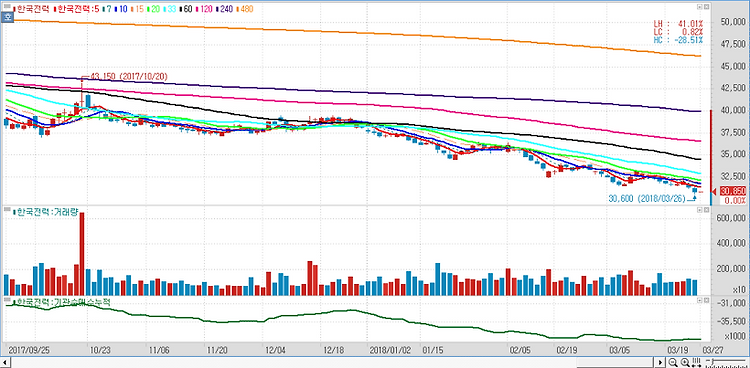Select the 33-day moving average legend
The image size is (750, 368).
click(169, 9)
